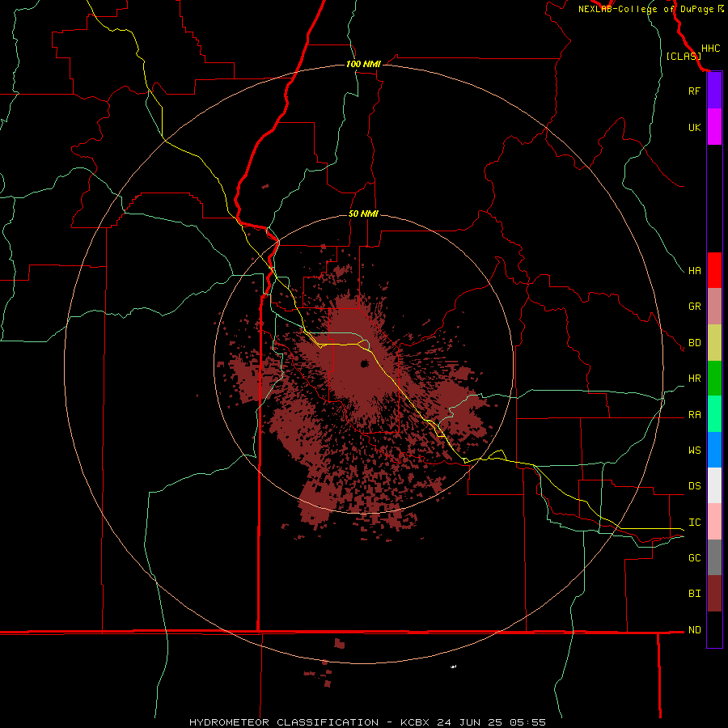The image size is (728, 728).
Task: Click the HR legend label
Action: pyautogui.click(x=694, y=379)
